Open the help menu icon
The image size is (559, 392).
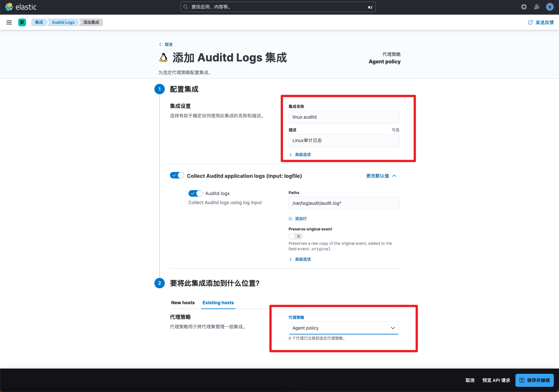pos(524,7)
